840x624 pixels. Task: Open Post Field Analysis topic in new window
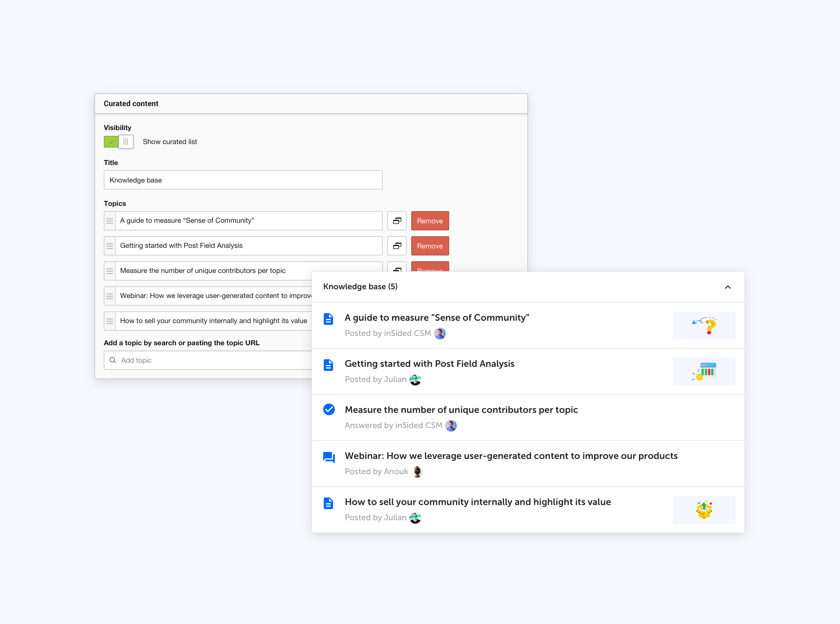point(397,246)
